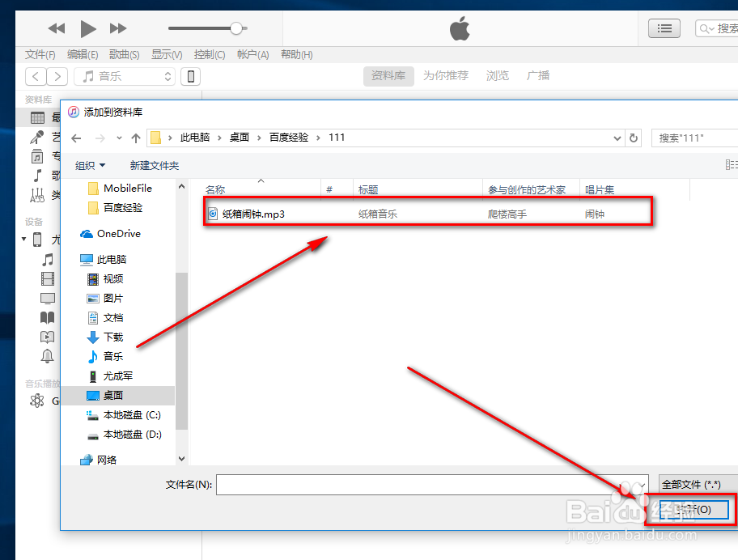
Task: Open the iTunes list view button
Action: (664, 28)
